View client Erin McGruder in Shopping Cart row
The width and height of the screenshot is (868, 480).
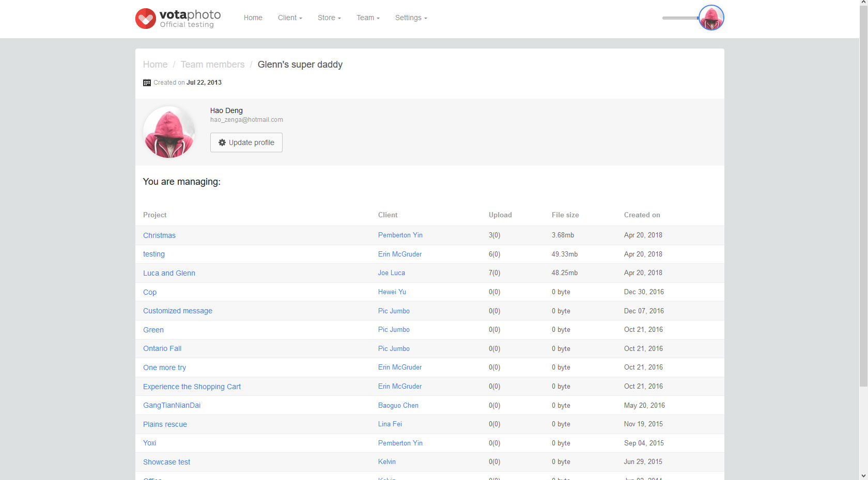coord(400,386)
